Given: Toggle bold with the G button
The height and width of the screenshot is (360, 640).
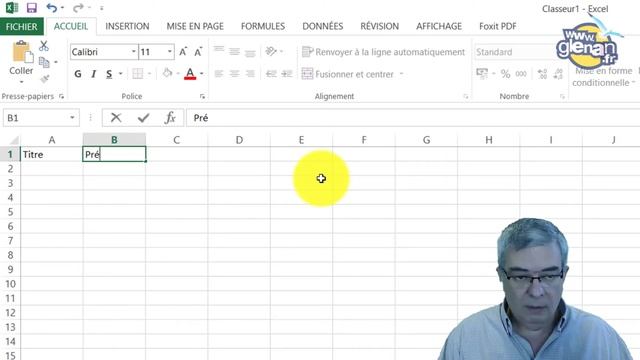Looking at the screenshot, I should [78, 74].
